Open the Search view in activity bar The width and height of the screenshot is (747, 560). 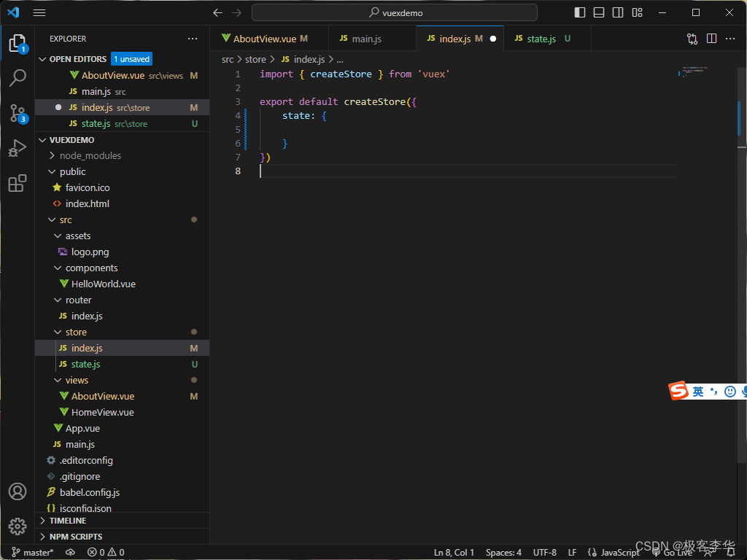click(x=18, y=78)
